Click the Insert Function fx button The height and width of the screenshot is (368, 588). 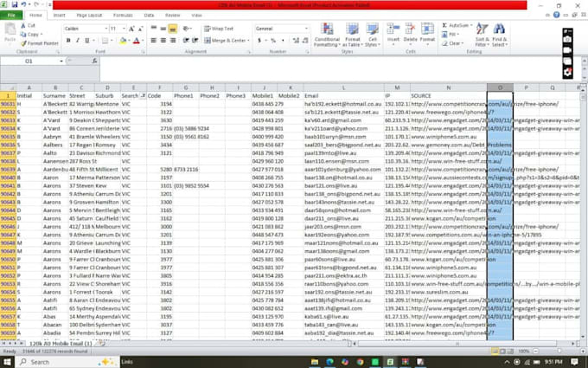94,61
